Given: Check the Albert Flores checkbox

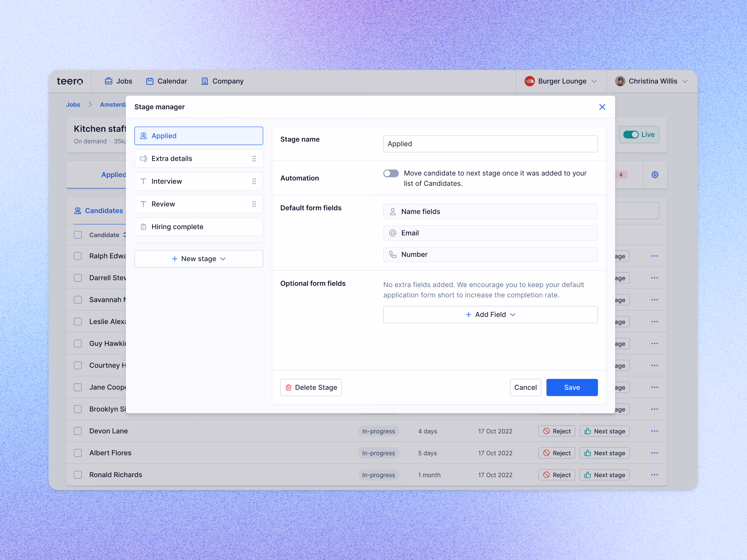Looking at the screenshot, I should click(x=78, y=453).
